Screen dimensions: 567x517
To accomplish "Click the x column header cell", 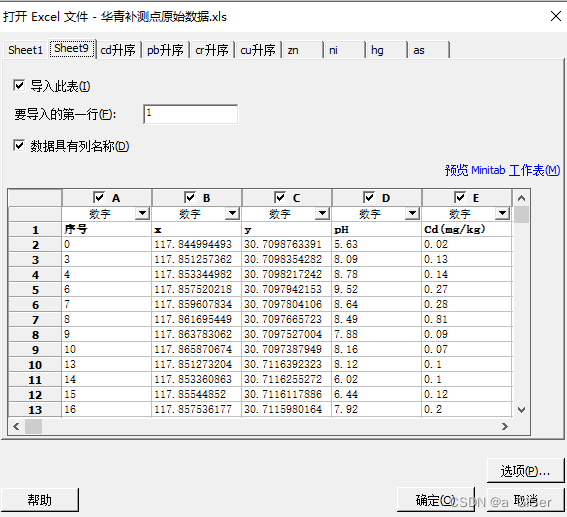I will pyautogui.click(x=196, y=230).
